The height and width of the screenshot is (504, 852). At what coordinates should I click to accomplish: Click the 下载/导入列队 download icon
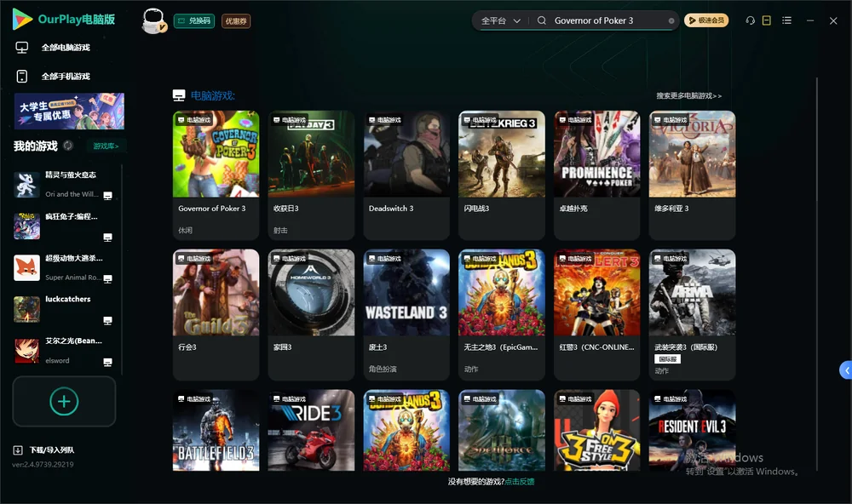[x=18, y=450]
